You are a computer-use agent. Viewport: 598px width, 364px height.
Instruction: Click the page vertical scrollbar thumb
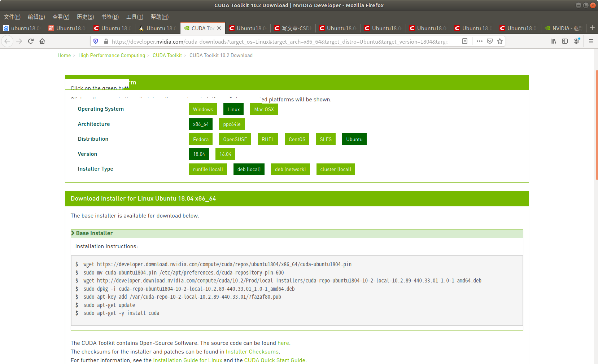[x=597, y=125]
